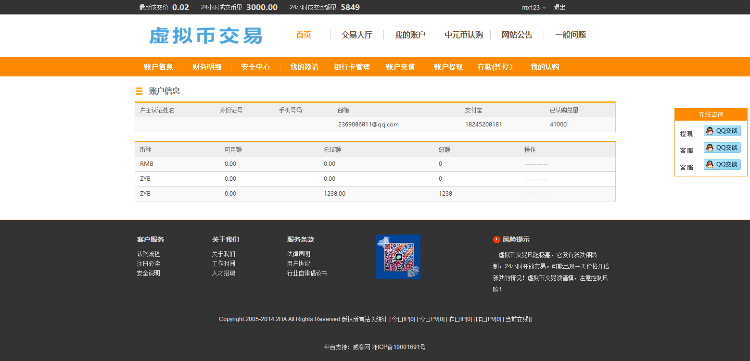Select 账户信息 in the orange bar
The image size is (750, 361).
coord(158,67)
